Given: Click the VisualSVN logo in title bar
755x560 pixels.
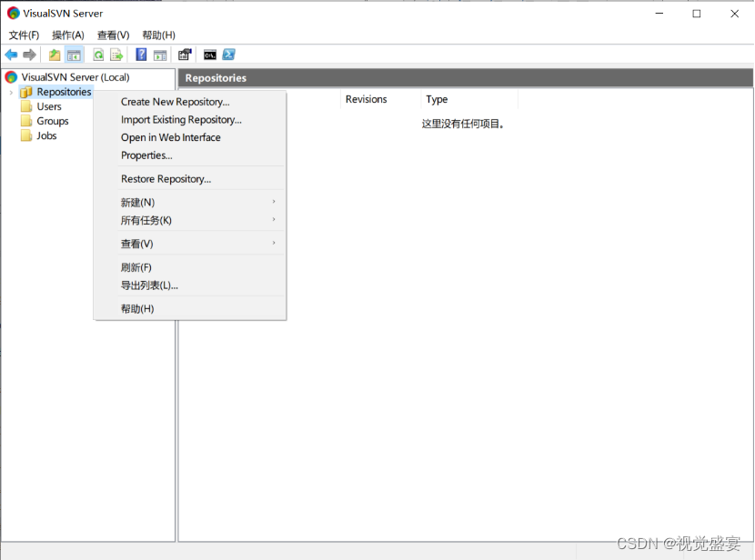Looking at the screenshot, I should click(x=13, y=14).
